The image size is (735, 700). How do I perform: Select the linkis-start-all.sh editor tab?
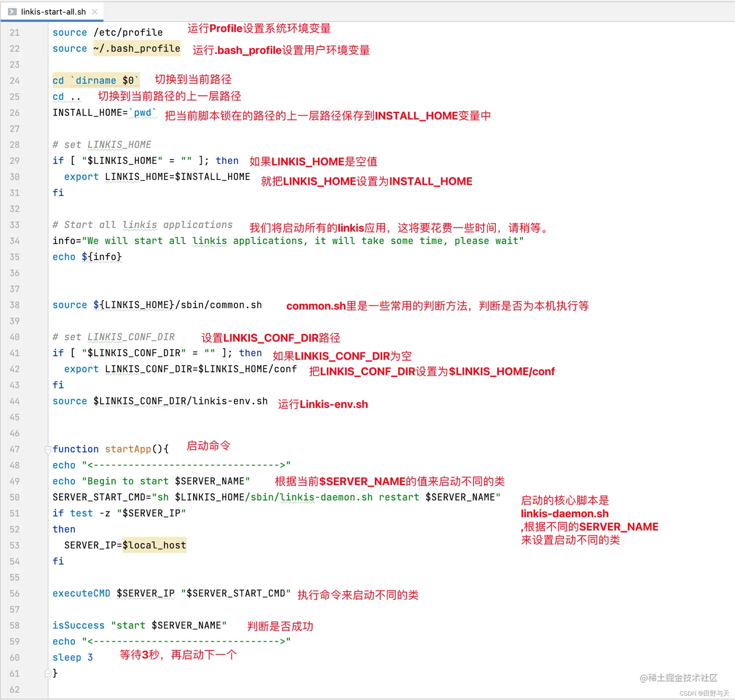tap(52, 12)
